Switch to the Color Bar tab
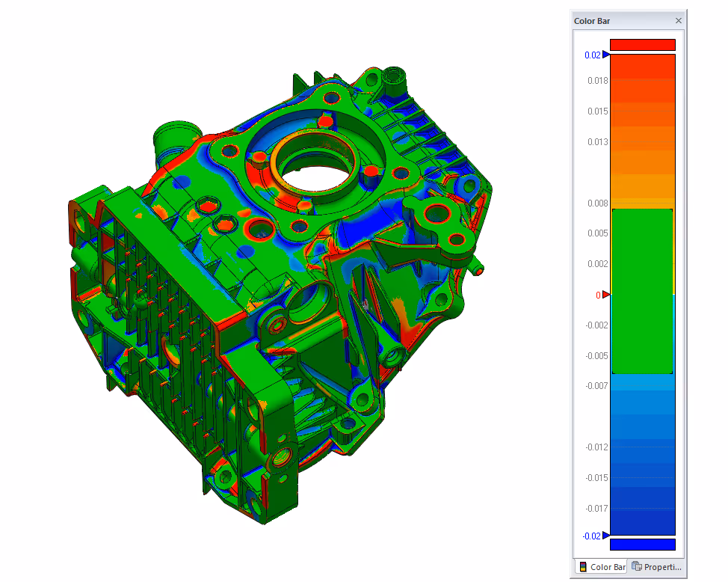Image resolution: width=728 pixels, height=582 pixels. tap(601, 566)
